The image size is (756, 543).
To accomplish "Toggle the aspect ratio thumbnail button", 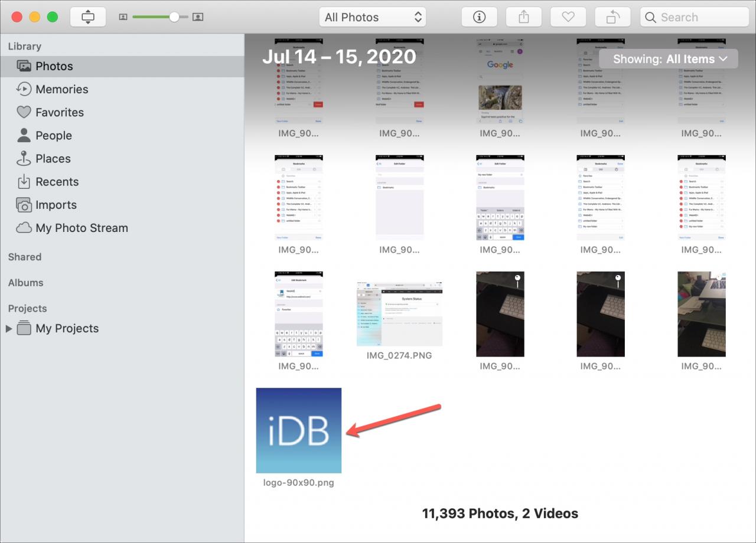I will click(x=88, y=17).
